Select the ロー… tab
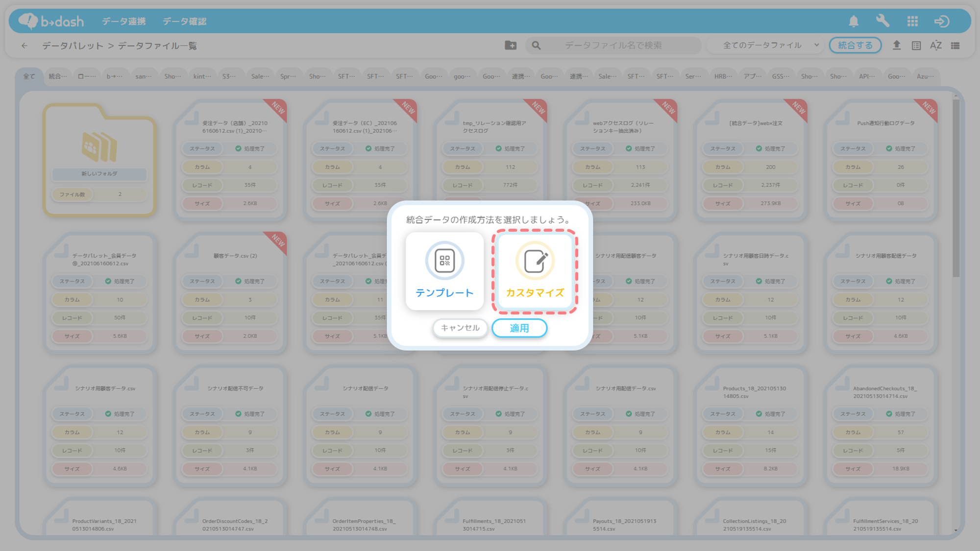The height and width of the screenshot is (551, 980). click(x=87, y=76)
